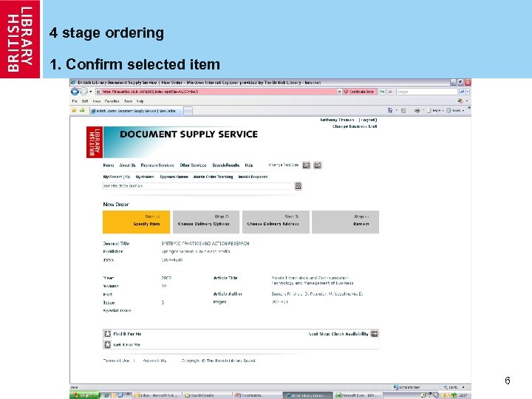Open the Terms of Use footer link
The image size is (532, 399).
click(117, 361)
